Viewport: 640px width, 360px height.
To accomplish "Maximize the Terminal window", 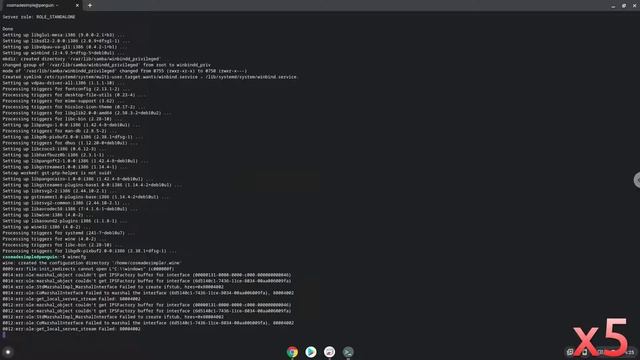I will (x=624, y=6).
